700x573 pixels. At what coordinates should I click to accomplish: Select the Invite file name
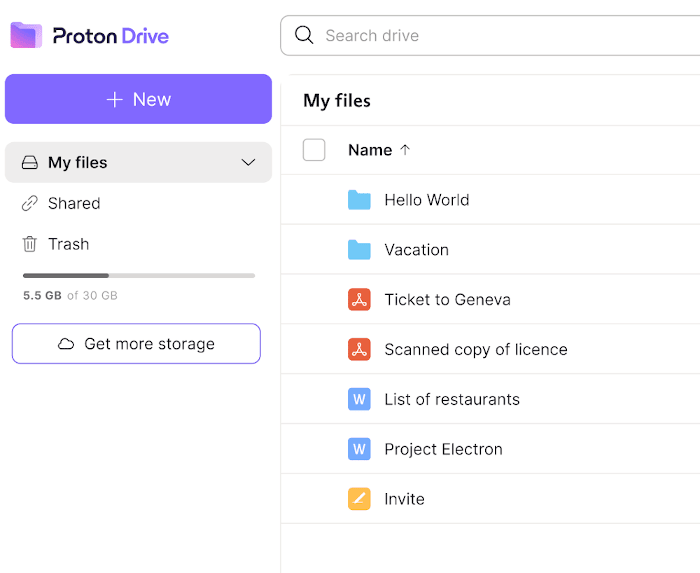coord(404,499)
